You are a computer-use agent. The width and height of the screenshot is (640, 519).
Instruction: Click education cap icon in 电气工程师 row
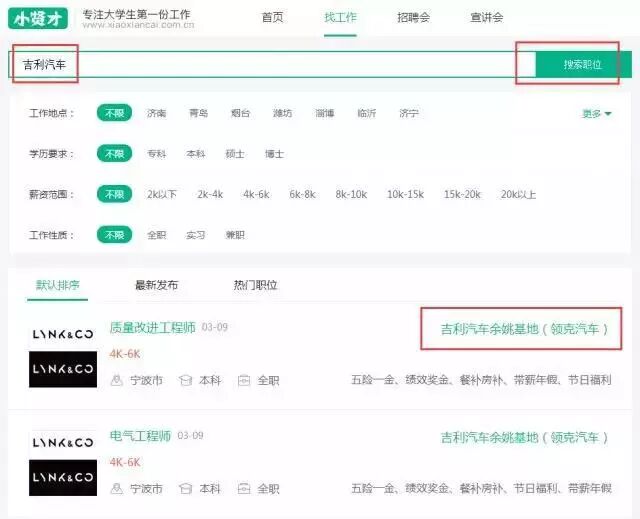(186, 488)
